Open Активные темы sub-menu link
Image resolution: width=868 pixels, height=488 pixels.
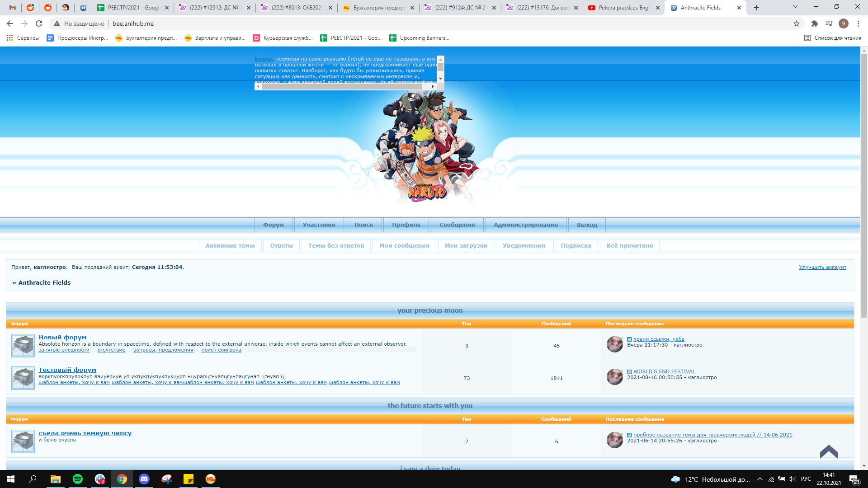point(230,246)
